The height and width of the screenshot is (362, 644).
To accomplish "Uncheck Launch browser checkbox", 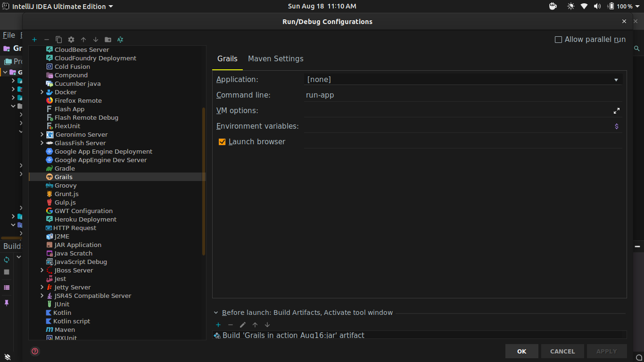I will (x=222, y=142).
